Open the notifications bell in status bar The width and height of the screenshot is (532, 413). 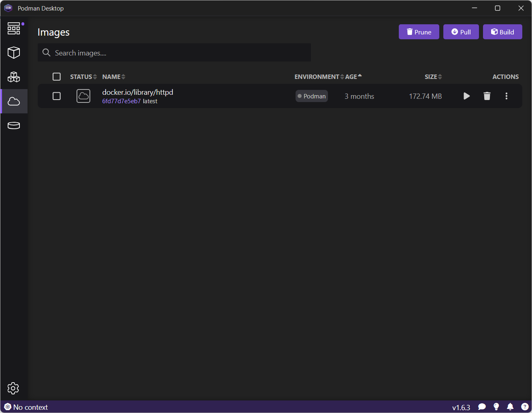pos(510,407)
